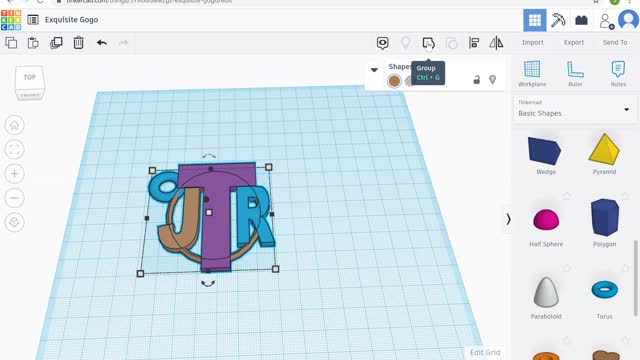Collapse the Shape inspector panel arrow
The height and width of the screenshot is (360, 640).
[x=374, y=70]
